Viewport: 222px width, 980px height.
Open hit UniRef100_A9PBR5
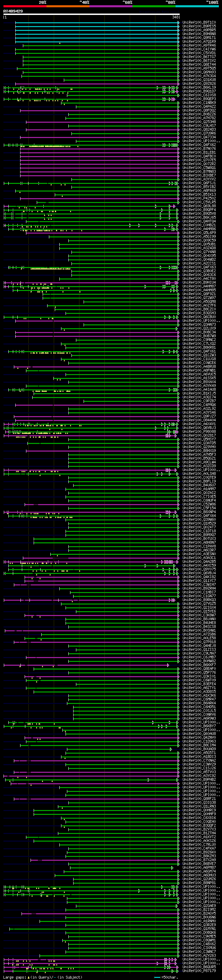(x=199, y=30)
